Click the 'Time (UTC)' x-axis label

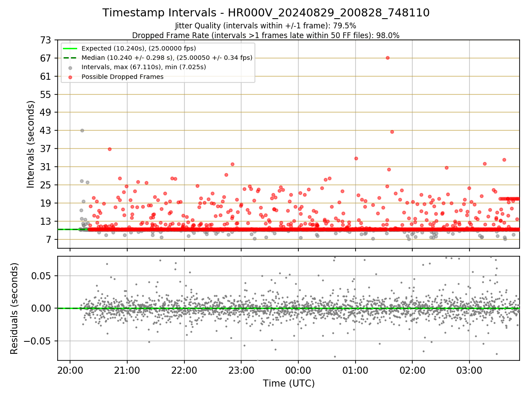click(289, 383)
